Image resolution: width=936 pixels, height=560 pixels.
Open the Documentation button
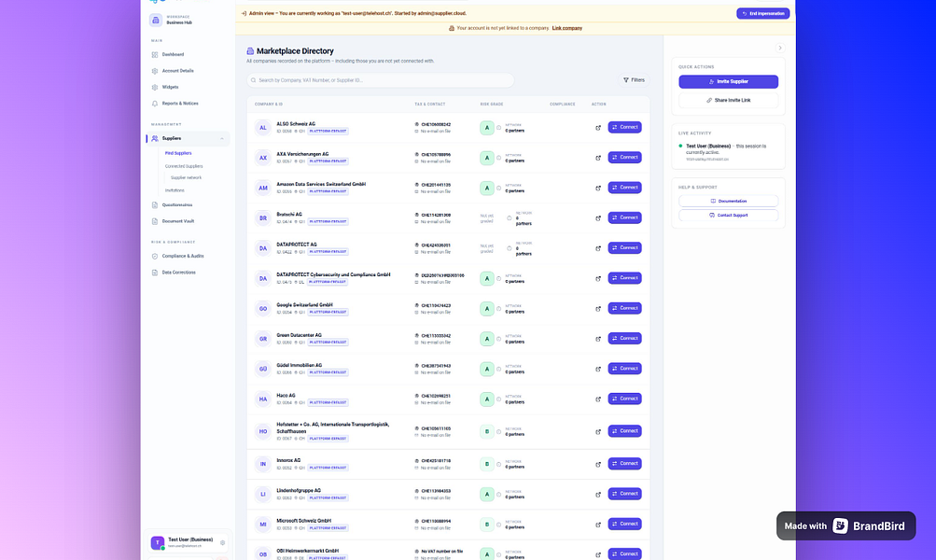click(728, 202)
